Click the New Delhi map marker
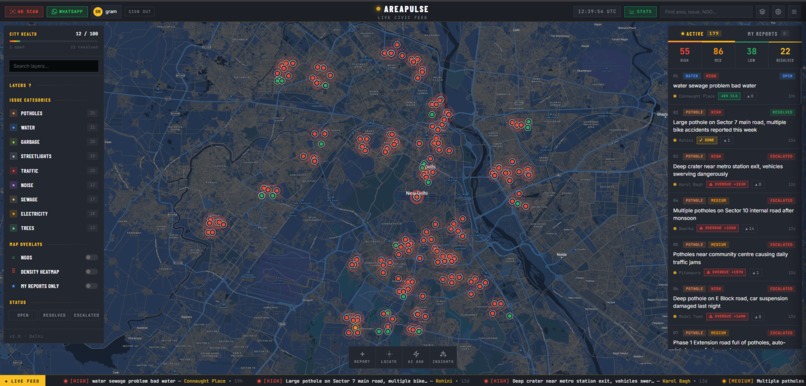Screen dimensions: 806x386 [x=416, y=197]
